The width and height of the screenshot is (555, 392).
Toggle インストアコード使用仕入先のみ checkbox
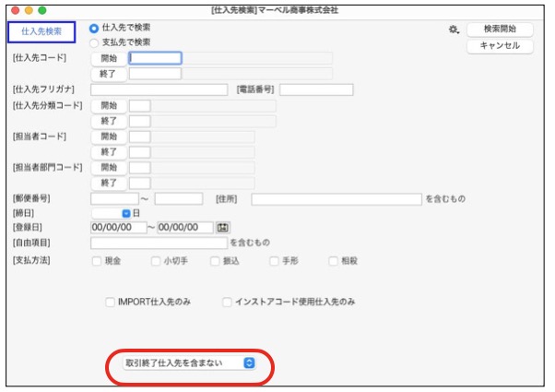[x=228, y=302]
